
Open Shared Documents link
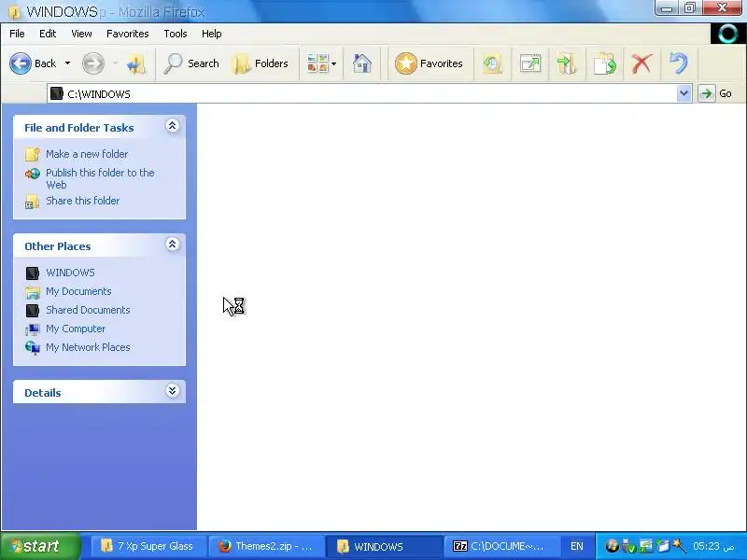[88, 310]
